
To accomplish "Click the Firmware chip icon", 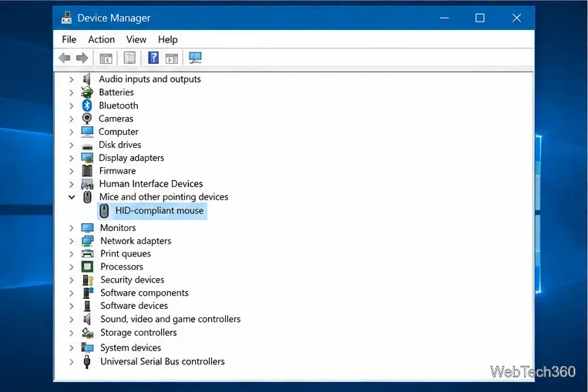I will pos(87,170).
